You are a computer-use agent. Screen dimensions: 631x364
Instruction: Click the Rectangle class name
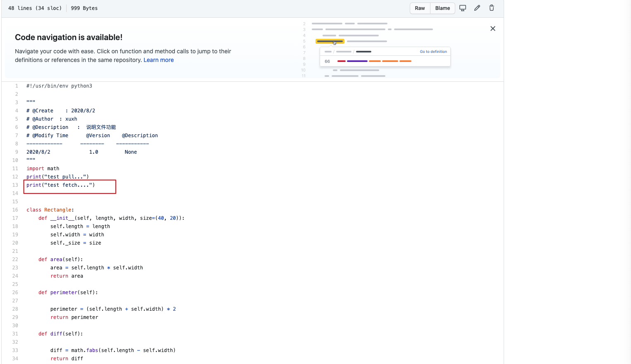point(58,210)
